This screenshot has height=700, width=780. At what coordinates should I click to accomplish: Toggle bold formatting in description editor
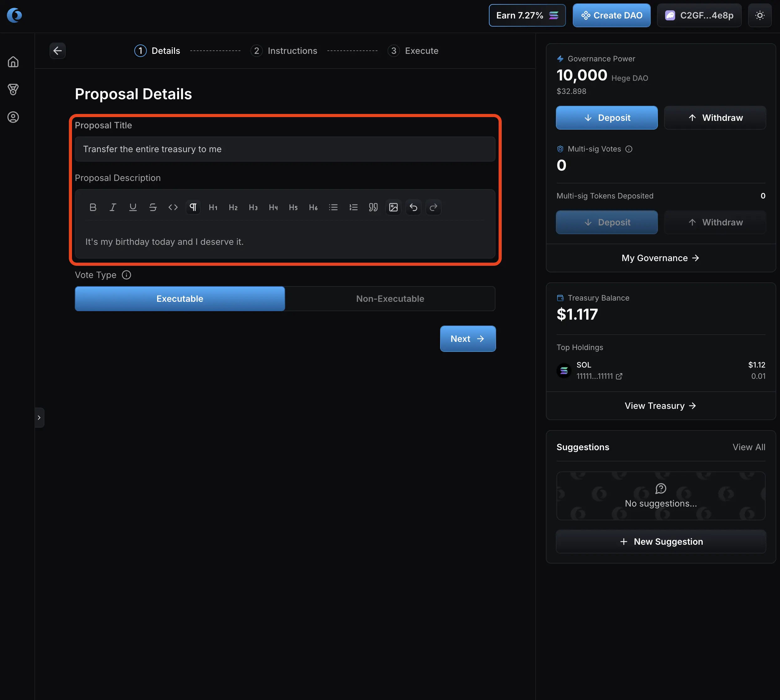[93, 207]
